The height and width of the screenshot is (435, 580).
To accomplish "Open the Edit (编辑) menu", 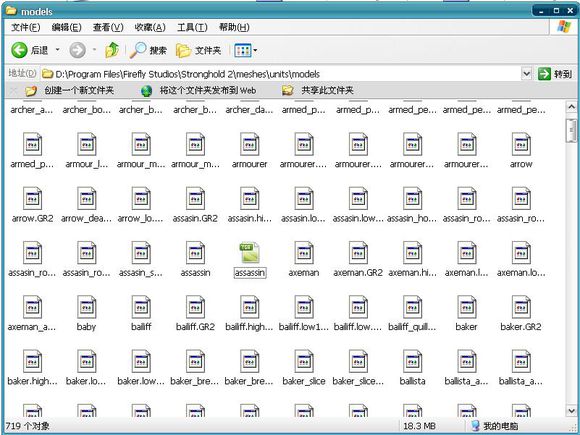I will 67,27.
